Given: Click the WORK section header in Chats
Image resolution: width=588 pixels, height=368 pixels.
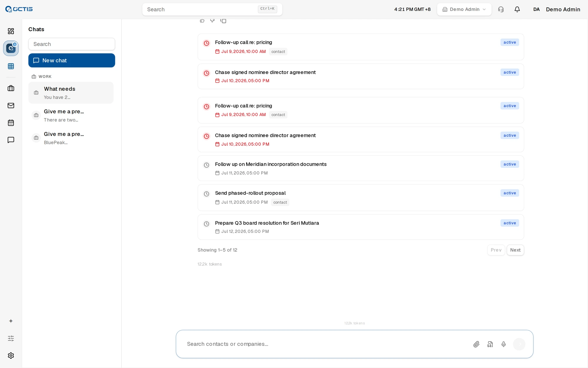Looking at the screenshot, I should pos(41,77).
